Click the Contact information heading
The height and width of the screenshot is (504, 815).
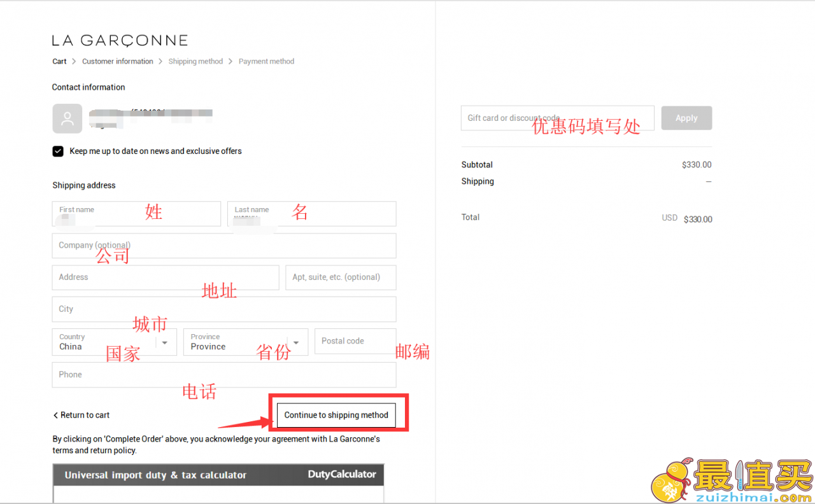click(x=89, y=87)
